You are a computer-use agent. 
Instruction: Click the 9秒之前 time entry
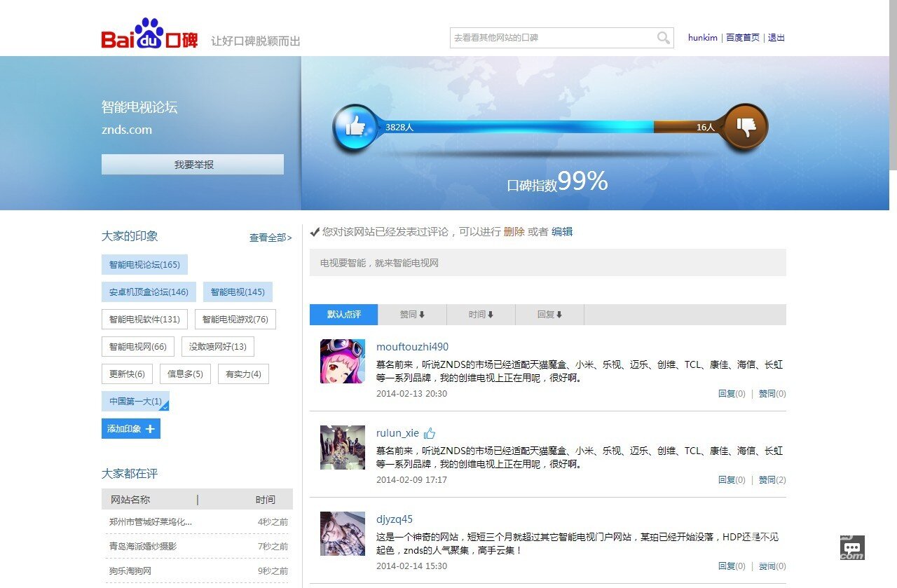pyautogui.click(x=273, y=571)
